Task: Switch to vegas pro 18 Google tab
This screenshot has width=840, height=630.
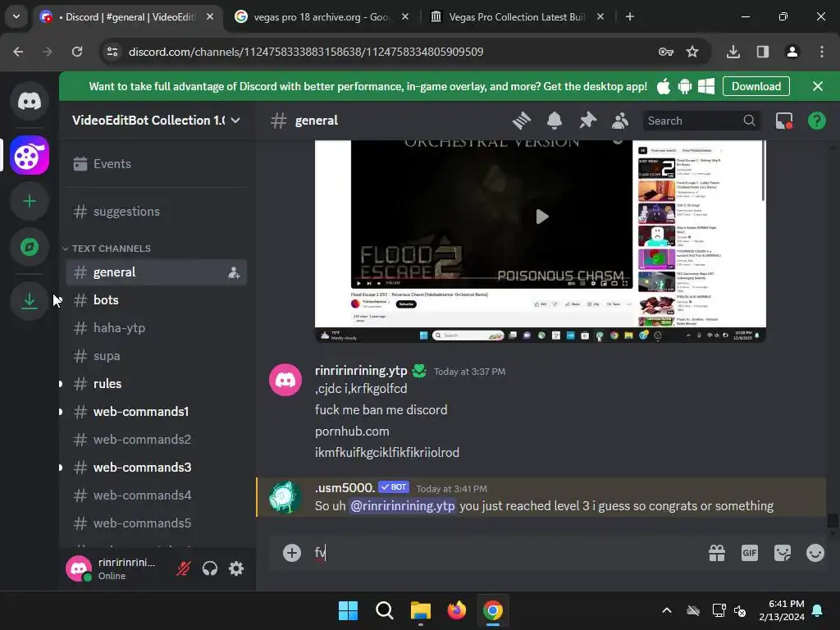Action: [322, 17]
